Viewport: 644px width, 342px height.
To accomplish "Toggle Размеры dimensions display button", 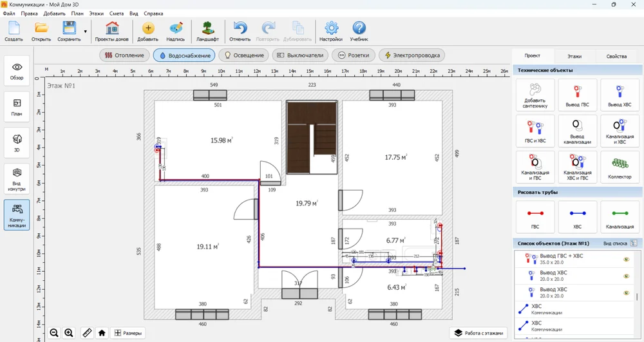I will pyautogui.click(x=128, y=333).
